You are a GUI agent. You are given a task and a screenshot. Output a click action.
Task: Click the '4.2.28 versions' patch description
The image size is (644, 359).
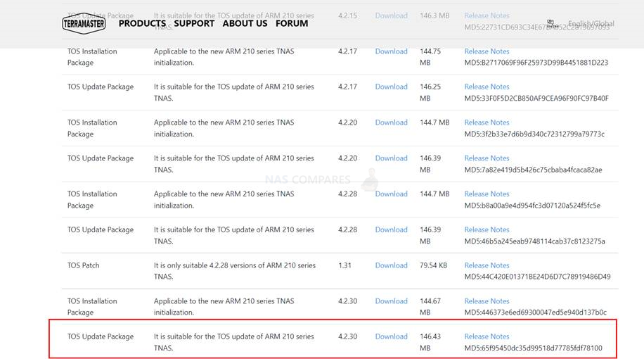coord(235,271)
